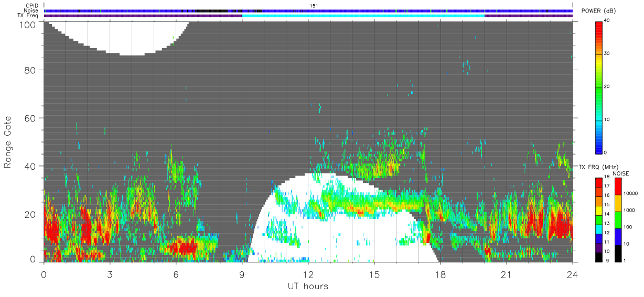Image resolution: width=644 pixels, height=297 pixels.
Task: Click the range gate tick label 20
Action: (x=30, y=214)
